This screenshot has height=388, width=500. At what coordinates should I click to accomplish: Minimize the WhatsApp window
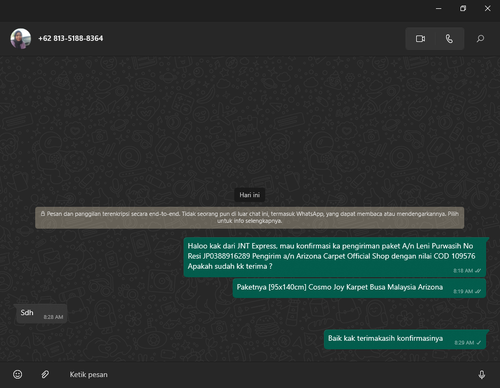[x=439, y=8]
